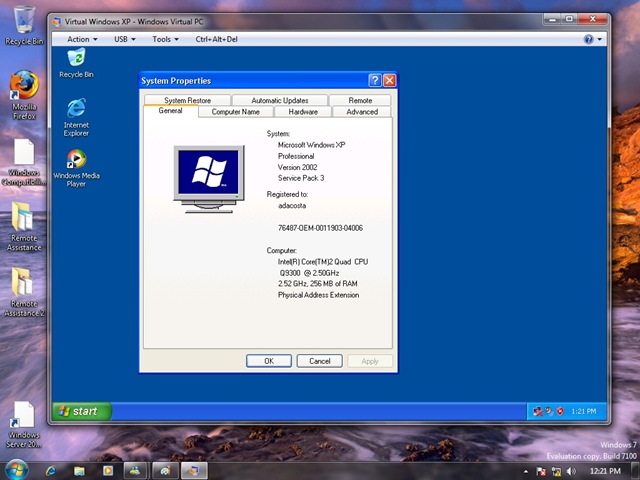This screenshot has height=480, width=640.
Task: Expand the arrow beside the help icon
Action: [600, 39]
